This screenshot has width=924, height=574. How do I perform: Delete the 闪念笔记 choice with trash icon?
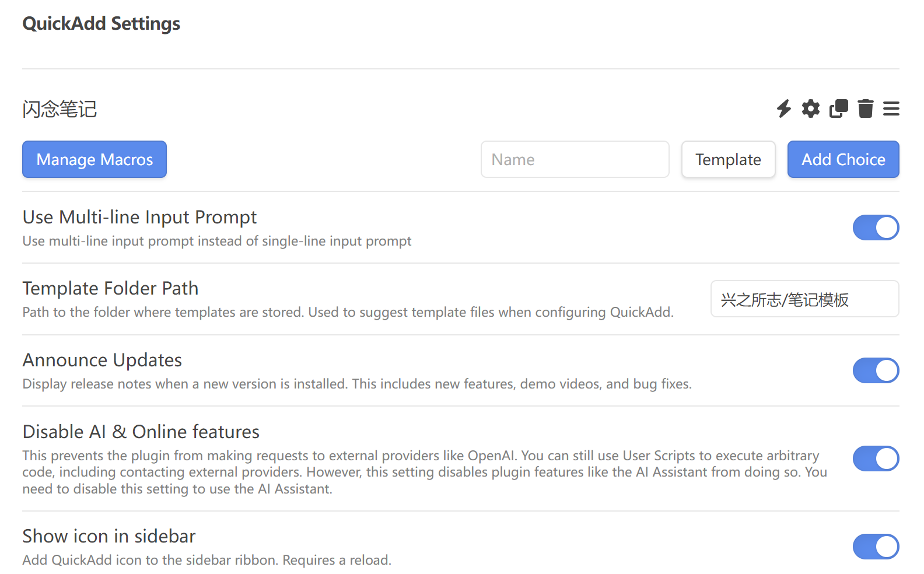point(866,108)
